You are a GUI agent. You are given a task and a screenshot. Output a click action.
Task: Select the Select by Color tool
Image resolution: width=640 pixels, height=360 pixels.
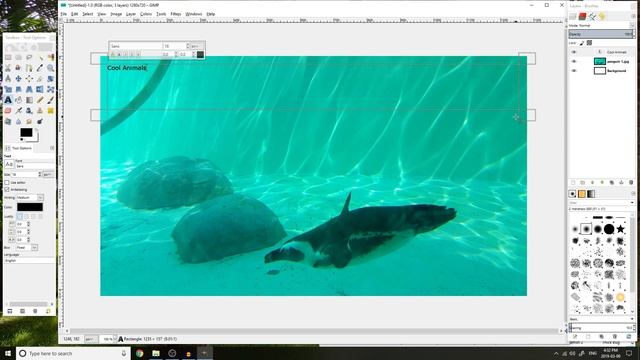(51, 57)
